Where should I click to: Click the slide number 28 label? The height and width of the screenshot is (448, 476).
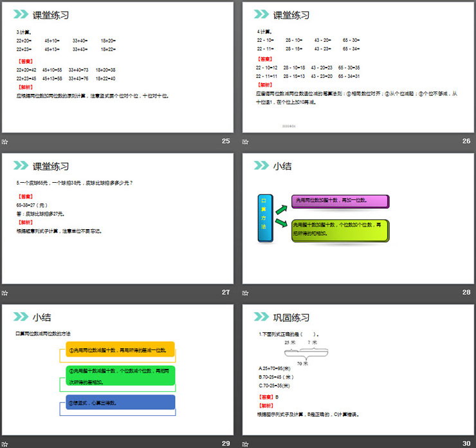pos(466,292)
